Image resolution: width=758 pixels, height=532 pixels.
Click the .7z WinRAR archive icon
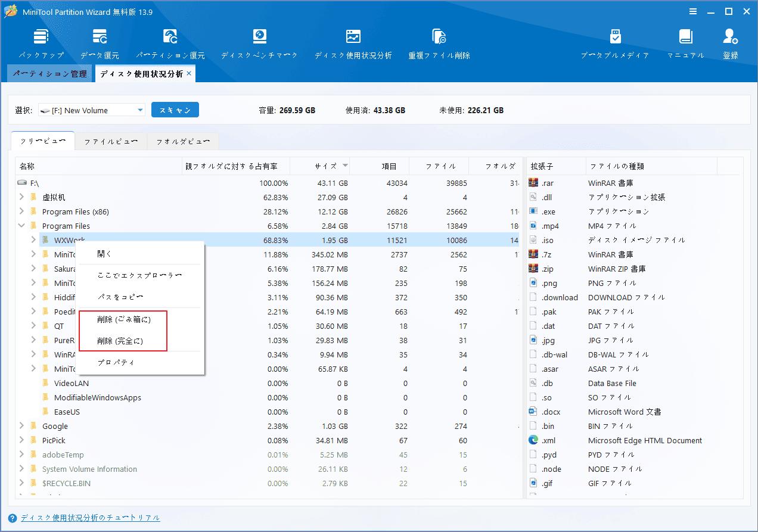(533, 254)
